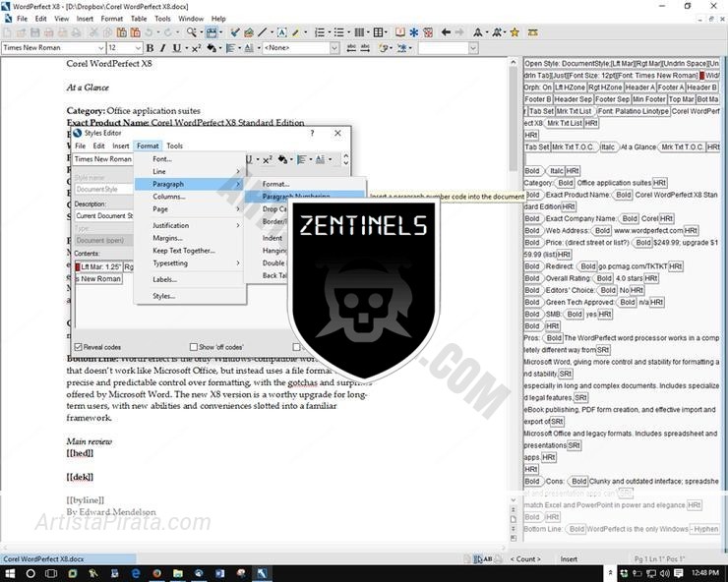728x582 pixels.
Task: Click the Bullets list icon
Action: pos(339,32)
